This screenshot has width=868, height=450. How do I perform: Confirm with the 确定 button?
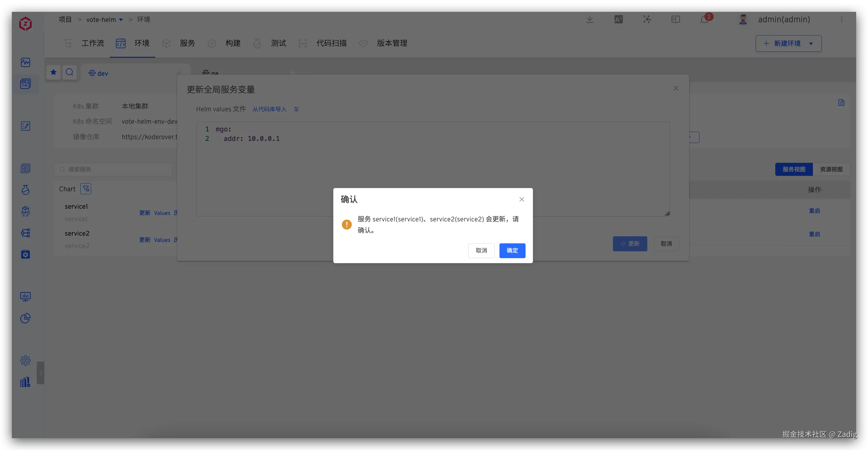click(x=512, y=250)
